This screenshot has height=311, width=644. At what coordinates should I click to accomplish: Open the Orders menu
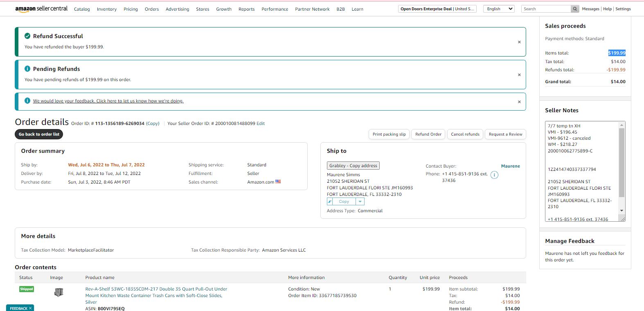coord(152,9)
